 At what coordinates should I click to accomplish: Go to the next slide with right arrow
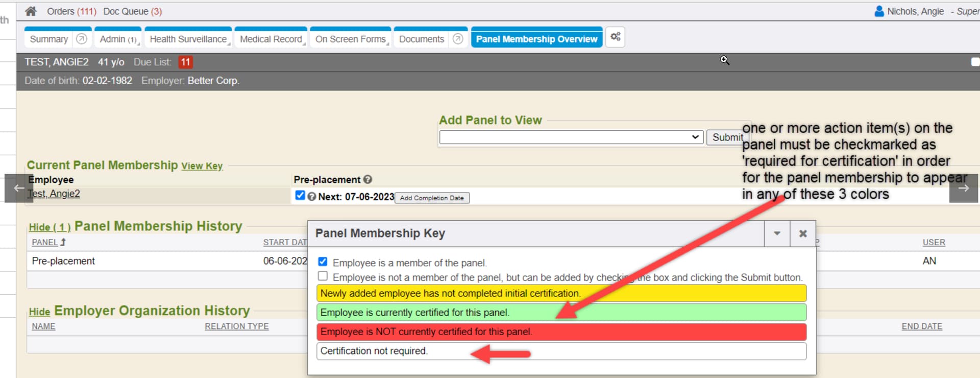(963, 188)
